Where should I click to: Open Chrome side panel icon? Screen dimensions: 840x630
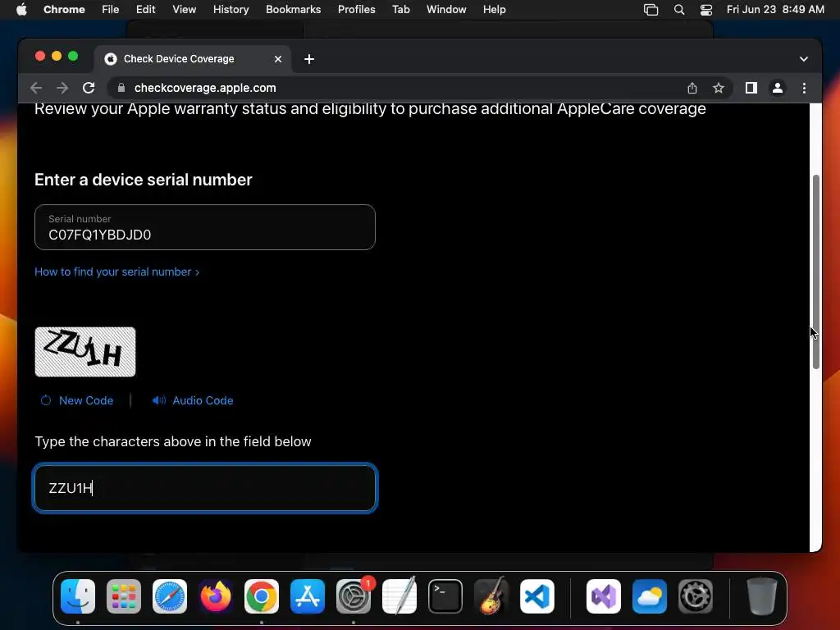[x=751, y=88]
